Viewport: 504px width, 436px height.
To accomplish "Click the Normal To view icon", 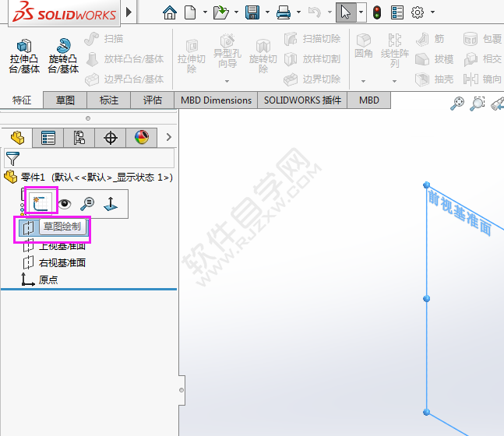I will click(x=111, y=204).
